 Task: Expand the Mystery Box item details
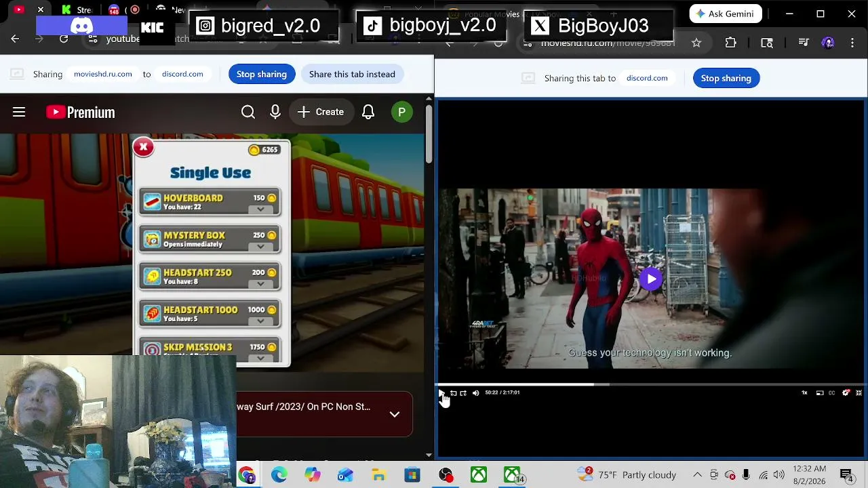pyautogui.click(x=260, y=247)
